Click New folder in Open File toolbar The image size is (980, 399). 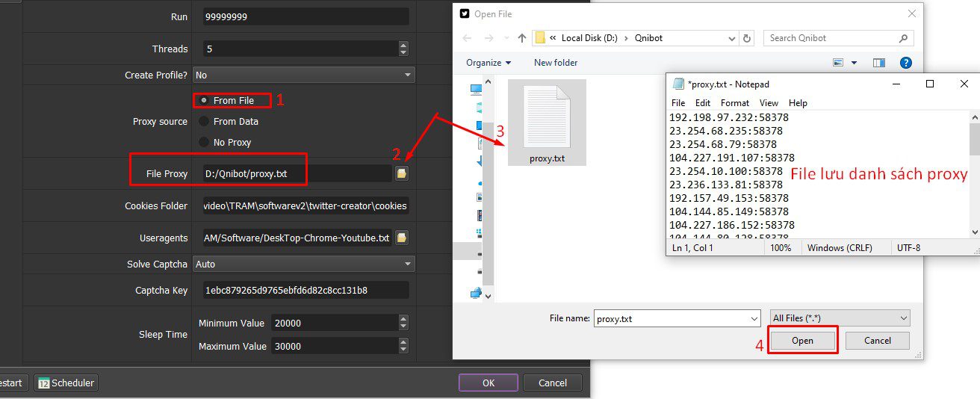pyautogui.click(x=556, y=63)
